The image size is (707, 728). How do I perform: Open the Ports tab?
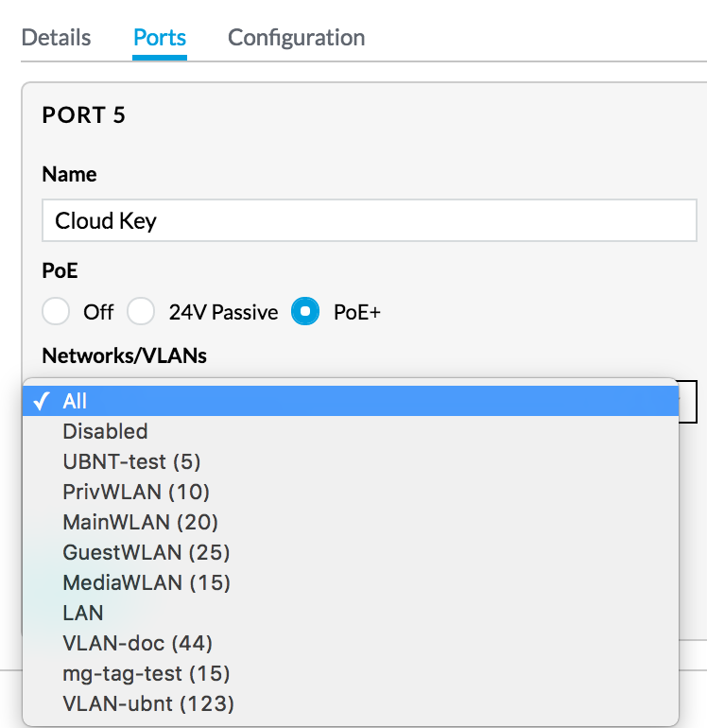[x=160, y=38]
